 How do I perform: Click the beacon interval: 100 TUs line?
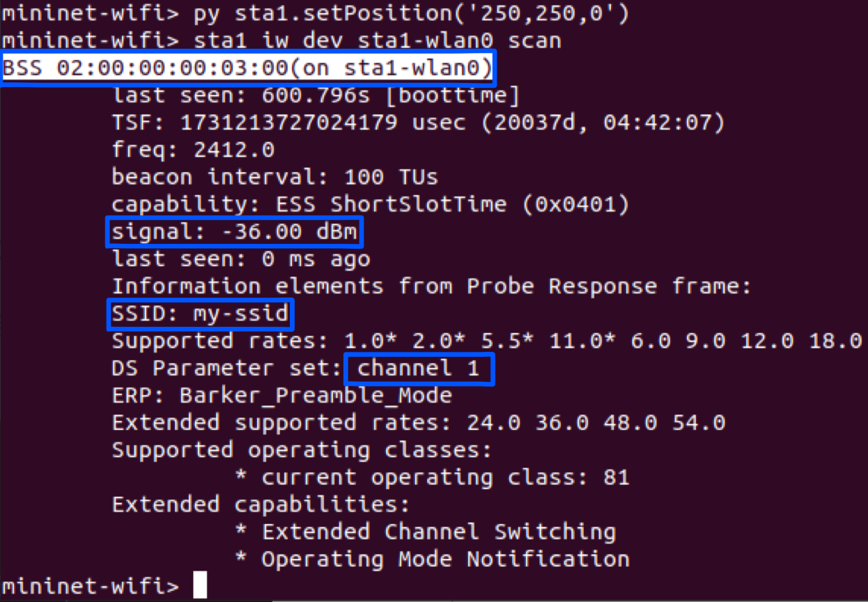275,176
